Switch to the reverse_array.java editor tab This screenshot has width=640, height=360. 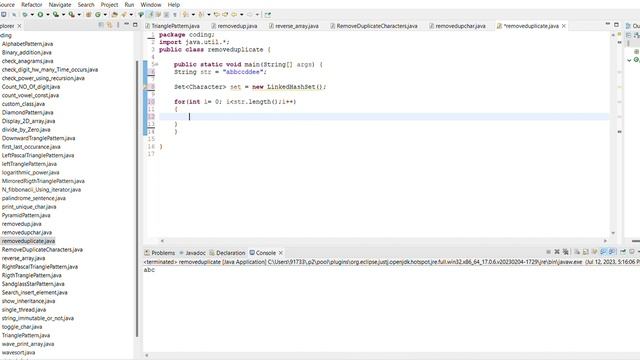[293, 26]
